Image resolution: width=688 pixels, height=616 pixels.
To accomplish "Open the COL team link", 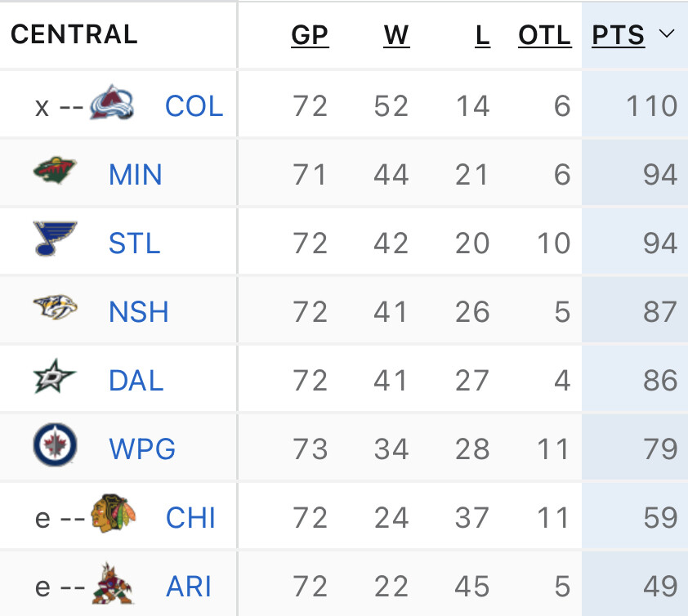I will tap(194, 106).
